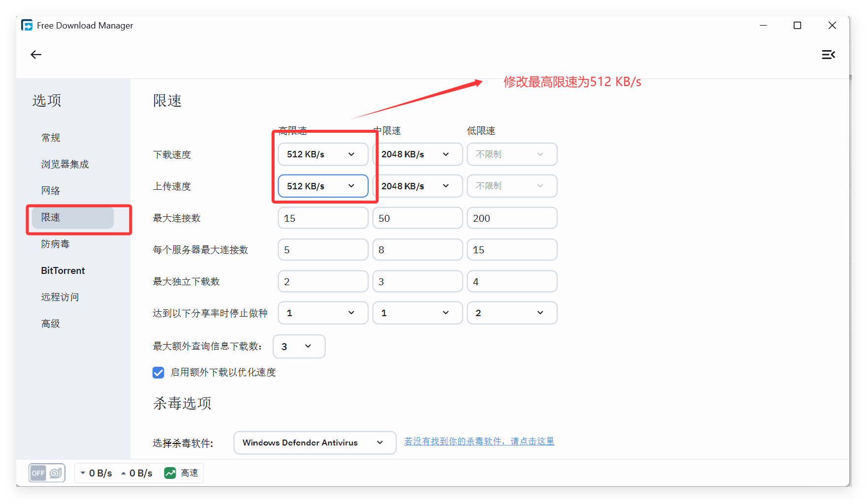Screen dimensions: 868x503
Task: Click the 下载速度 row label
Action: [x=172, y=155]
